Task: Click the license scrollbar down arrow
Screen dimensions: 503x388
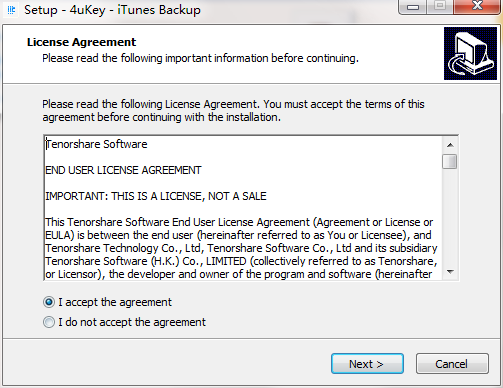Action: (x=450, y=272)
